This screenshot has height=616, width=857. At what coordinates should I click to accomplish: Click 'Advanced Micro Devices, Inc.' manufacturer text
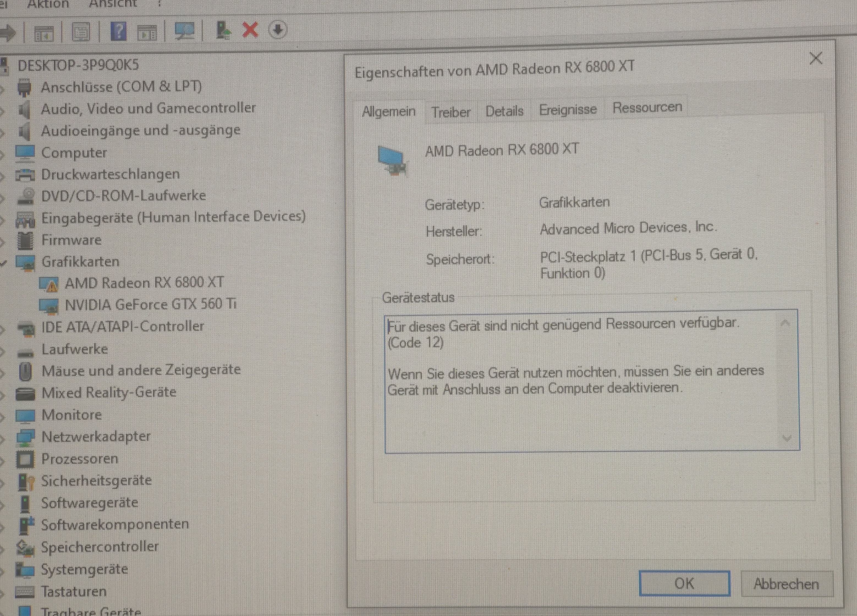(628, 228)
